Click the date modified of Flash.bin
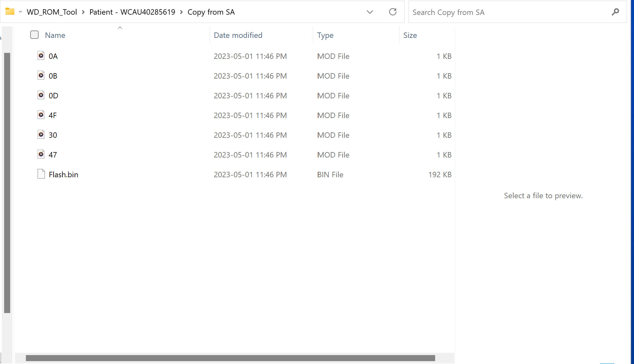 (x=250, y=175)
